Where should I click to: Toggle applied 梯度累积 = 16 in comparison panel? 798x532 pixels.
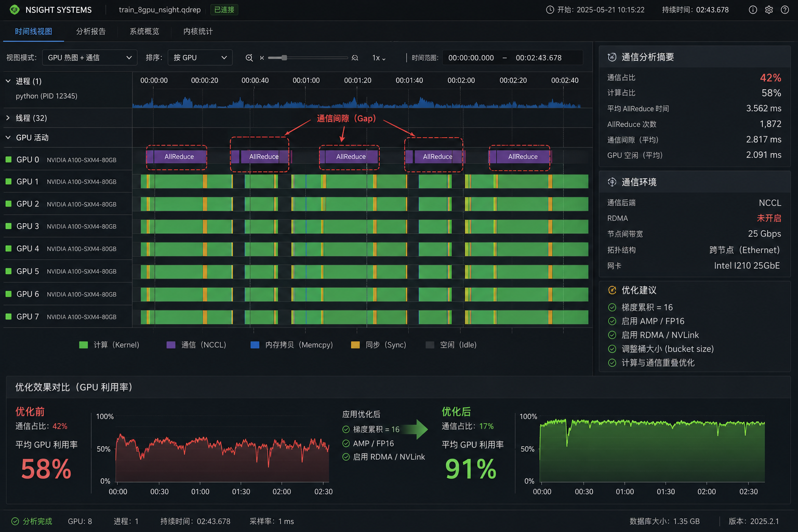click(346, 430)
